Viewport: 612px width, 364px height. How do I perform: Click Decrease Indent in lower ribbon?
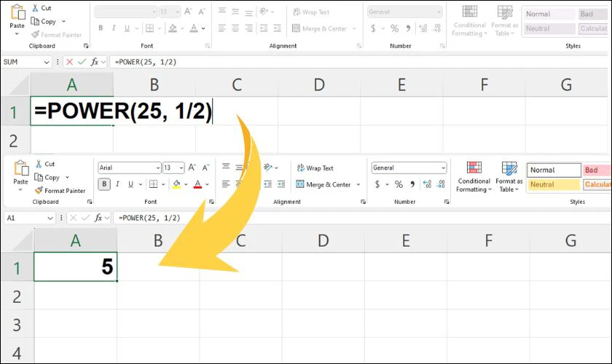[268, 183]
